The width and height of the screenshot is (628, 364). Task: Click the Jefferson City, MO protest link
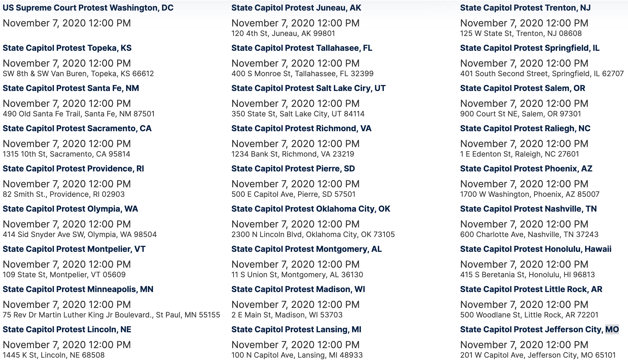click(x=539, y=330)
